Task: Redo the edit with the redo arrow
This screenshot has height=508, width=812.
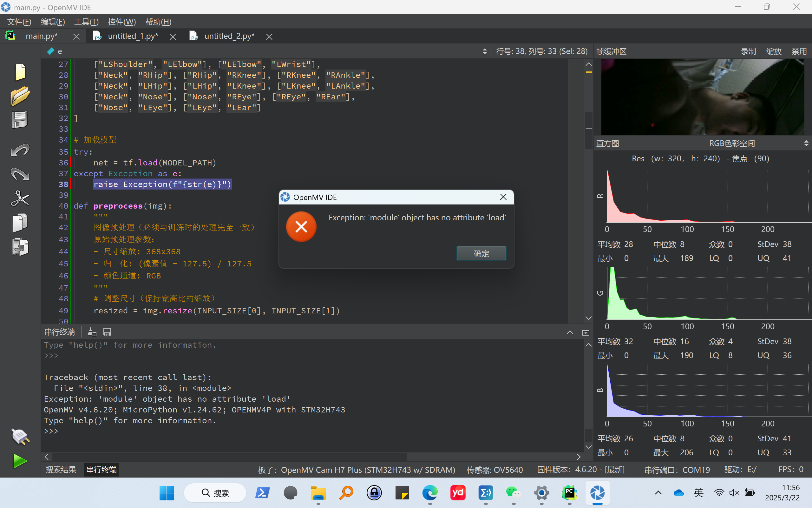Action: coord(20,174)
